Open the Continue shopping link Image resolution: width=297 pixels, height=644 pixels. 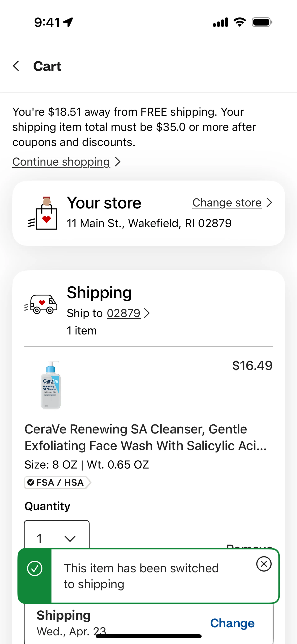[x=61, y=162]
